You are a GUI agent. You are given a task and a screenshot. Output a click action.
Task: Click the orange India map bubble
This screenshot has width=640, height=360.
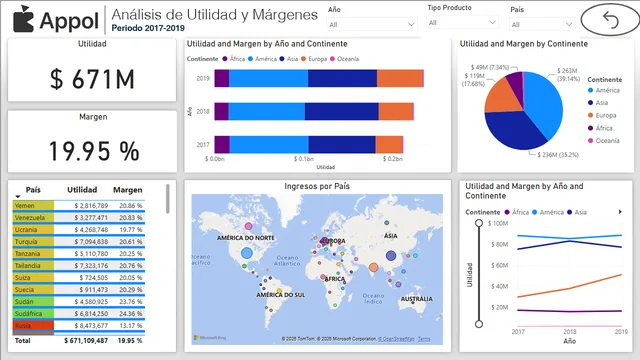pyautogui.click(x=373, y=267)
